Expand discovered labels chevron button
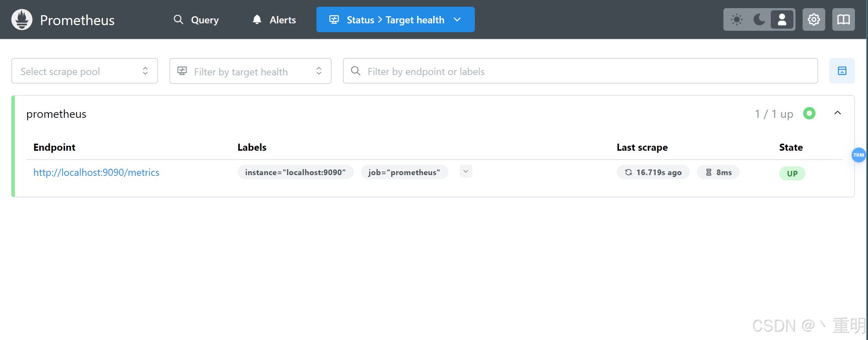This screenshot has height=340, width=868. click(x=466, y=172)
